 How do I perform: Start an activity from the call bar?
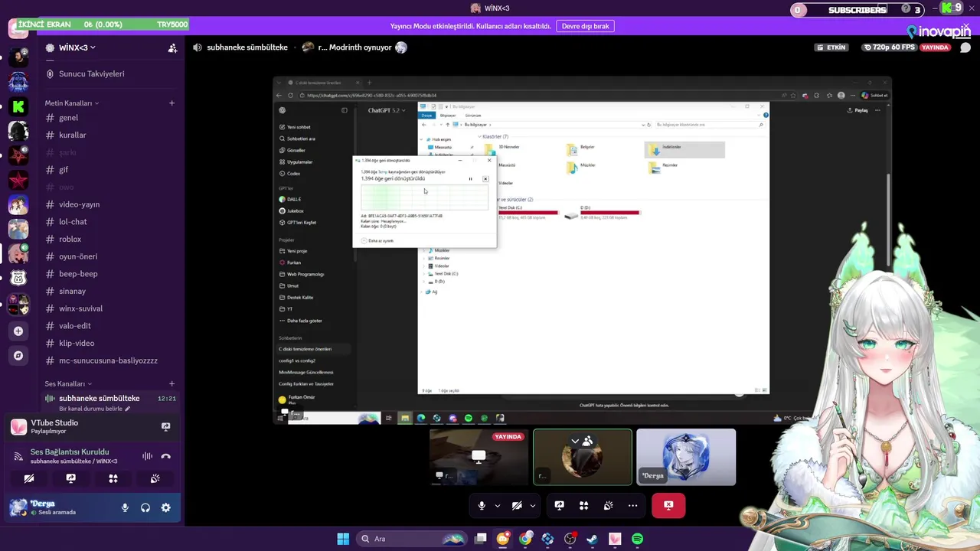583,506
